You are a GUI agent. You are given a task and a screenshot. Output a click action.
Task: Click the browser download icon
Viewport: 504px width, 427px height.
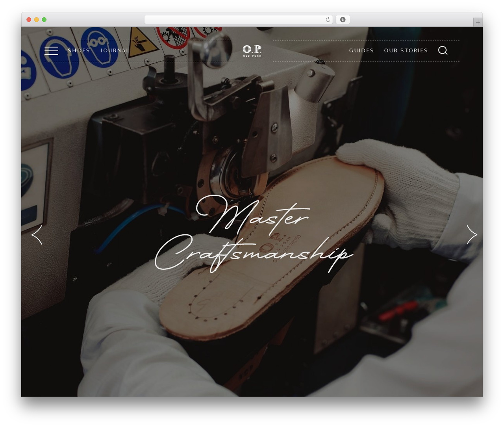[x=343, y=20]
